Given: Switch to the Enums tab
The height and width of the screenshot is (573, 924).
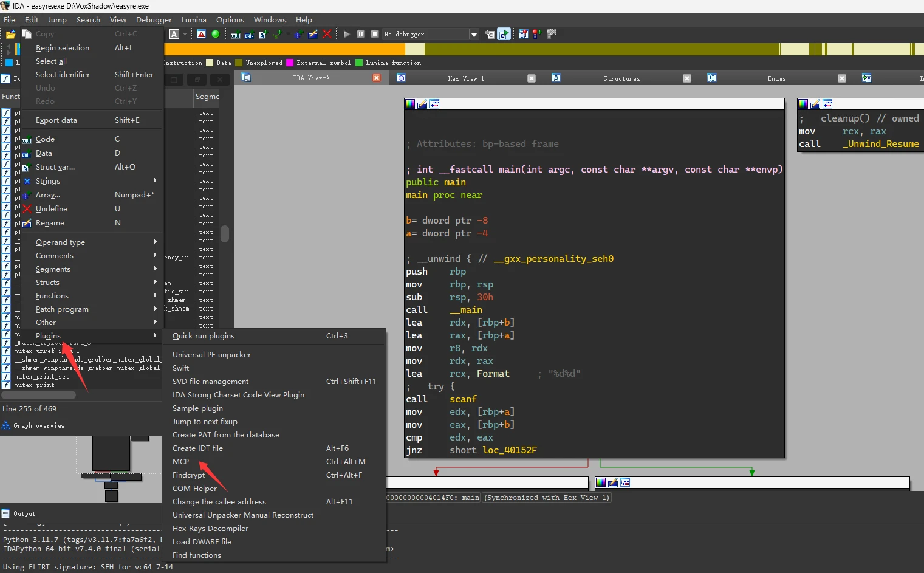Looking at the screenshot, I should pyautogui.click(x=776, y=78).
